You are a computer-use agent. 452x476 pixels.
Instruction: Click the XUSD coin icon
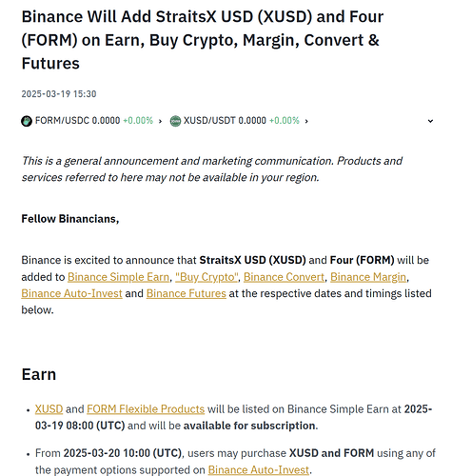[x=175, y=121]
